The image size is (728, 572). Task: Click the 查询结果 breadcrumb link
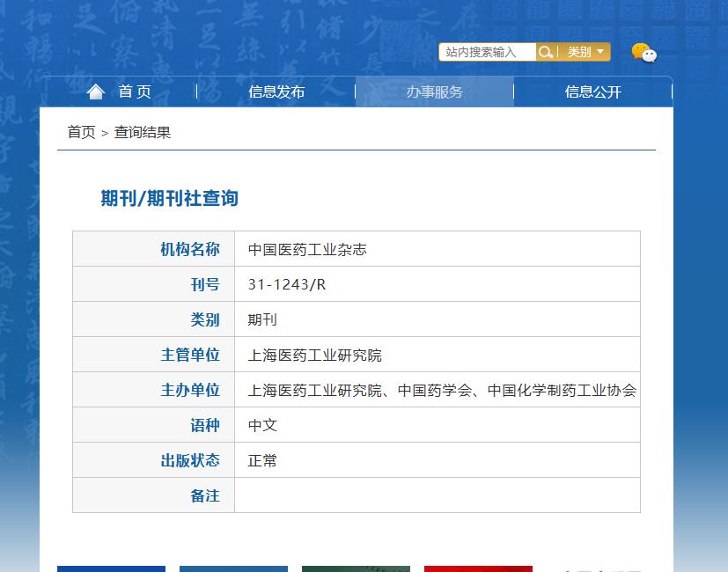point(143,132)
